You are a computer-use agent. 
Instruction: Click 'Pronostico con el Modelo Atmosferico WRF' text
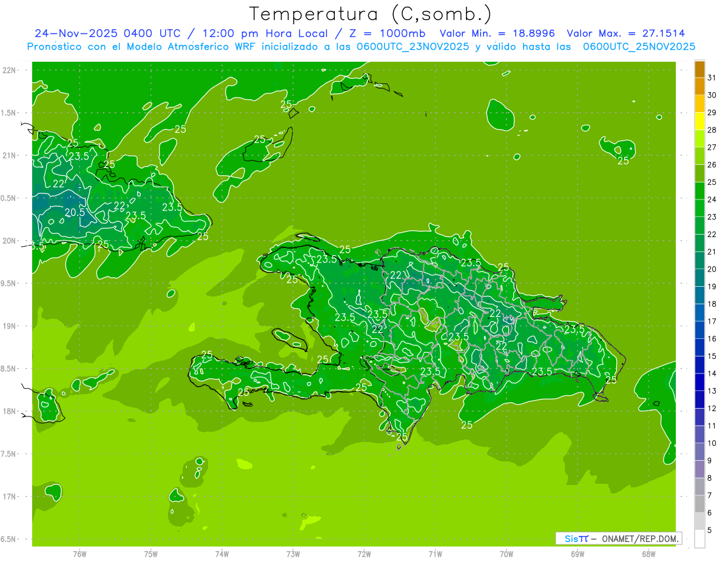pos(142,47)
